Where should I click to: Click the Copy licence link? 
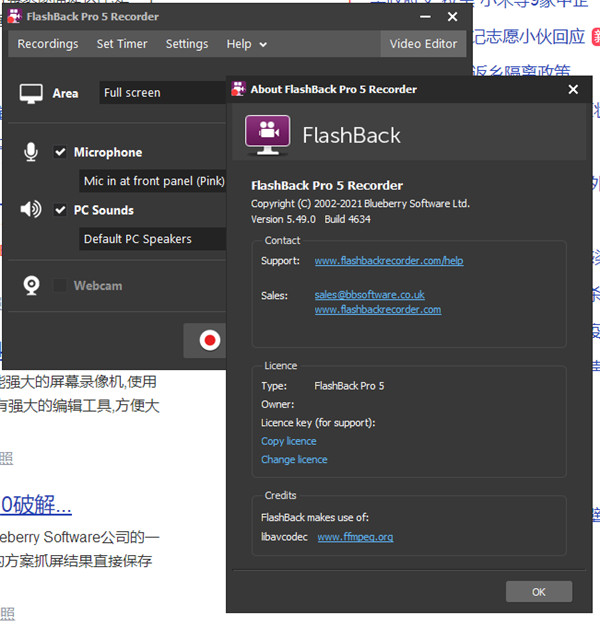tap(289, 441)
